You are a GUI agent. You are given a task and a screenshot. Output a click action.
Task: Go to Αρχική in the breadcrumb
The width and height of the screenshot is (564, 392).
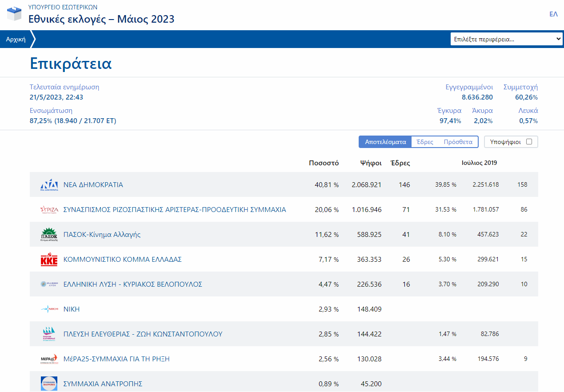coord(16,39)
